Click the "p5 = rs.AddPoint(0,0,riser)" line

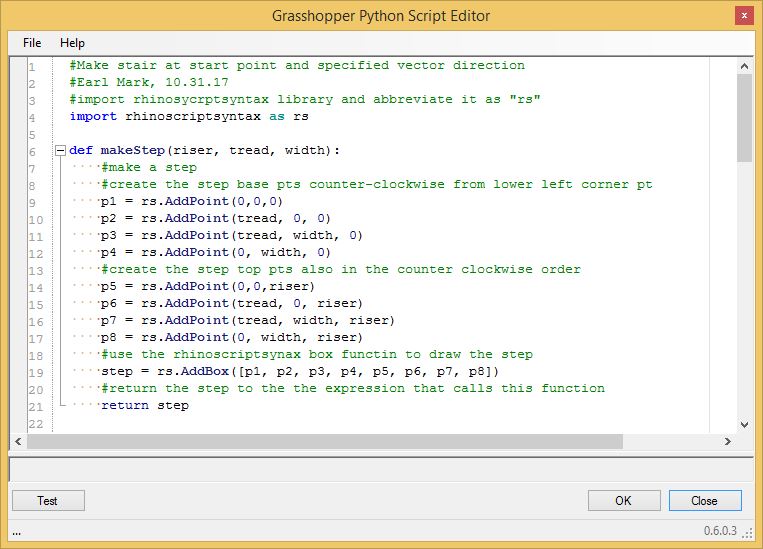tap(208, 286)
